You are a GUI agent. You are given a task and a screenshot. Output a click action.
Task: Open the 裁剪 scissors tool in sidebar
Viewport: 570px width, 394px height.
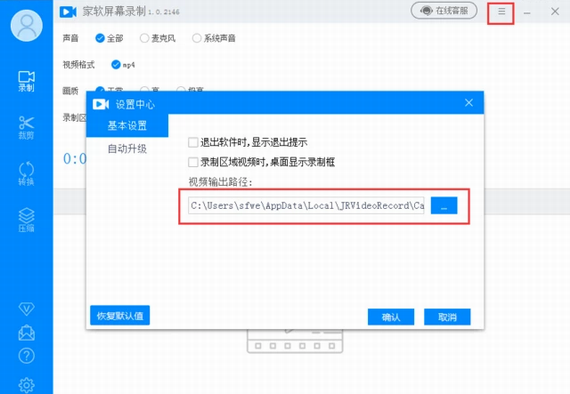[27, 128]
